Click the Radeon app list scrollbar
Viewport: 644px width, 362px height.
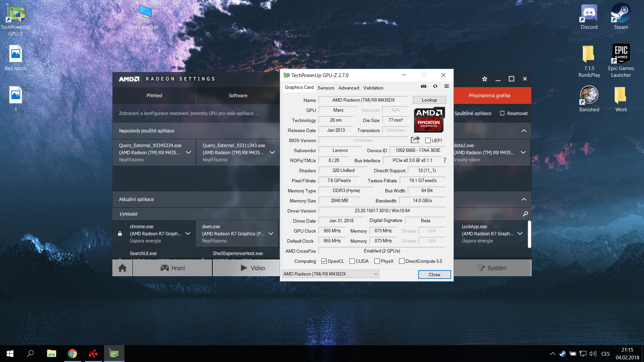pos(529,234)
